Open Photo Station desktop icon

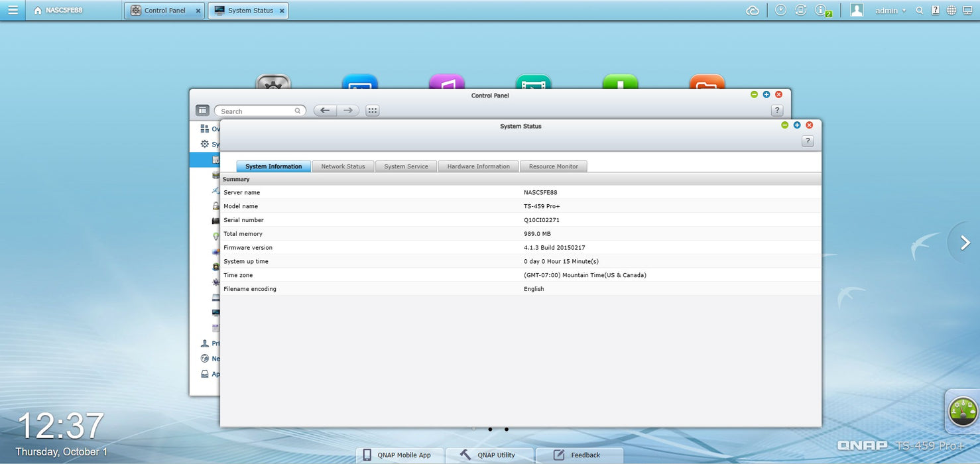[x=360, y=81]
